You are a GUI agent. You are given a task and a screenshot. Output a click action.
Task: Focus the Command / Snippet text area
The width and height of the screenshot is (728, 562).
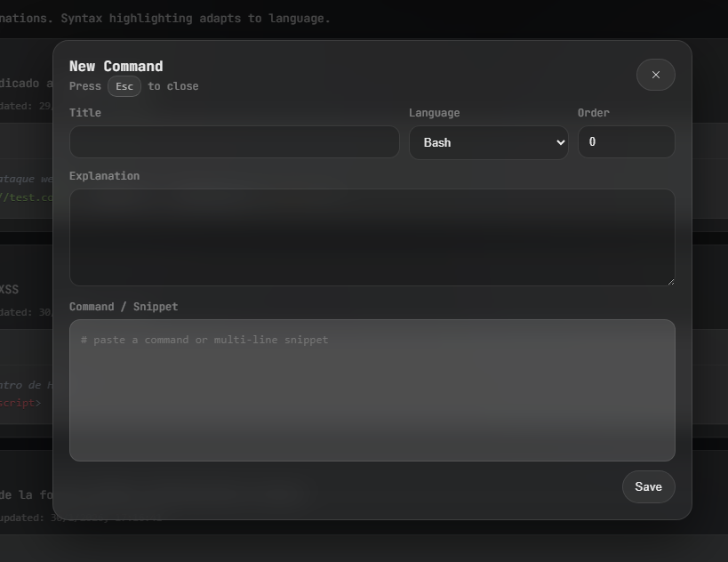[x=372, y=389]
